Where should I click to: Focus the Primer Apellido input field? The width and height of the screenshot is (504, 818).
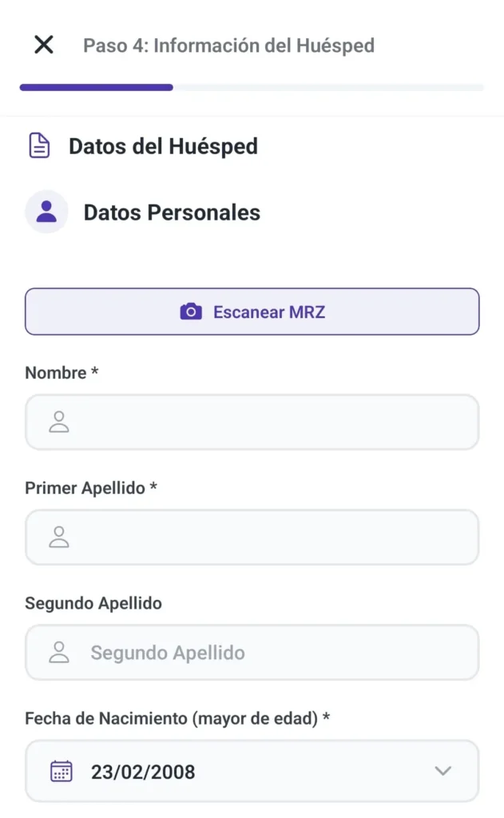(x=252, y=537)
